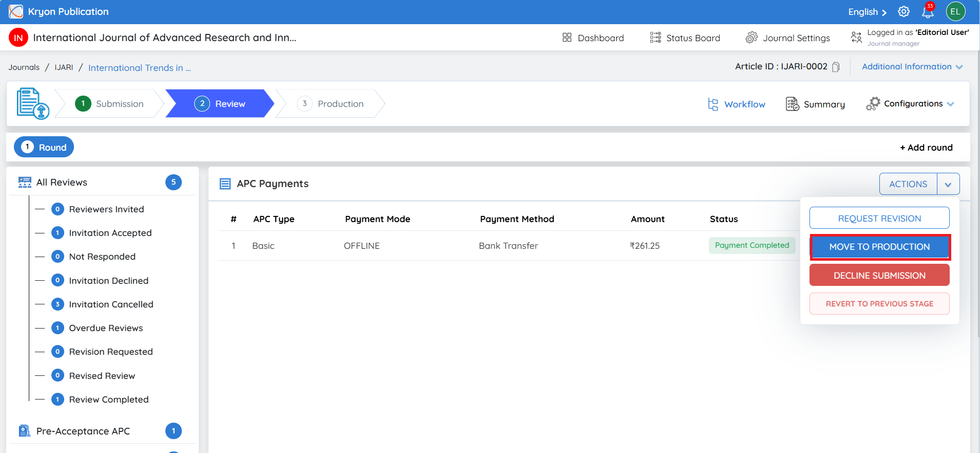Click the document upload icon beside Submission

pos(33,103)
